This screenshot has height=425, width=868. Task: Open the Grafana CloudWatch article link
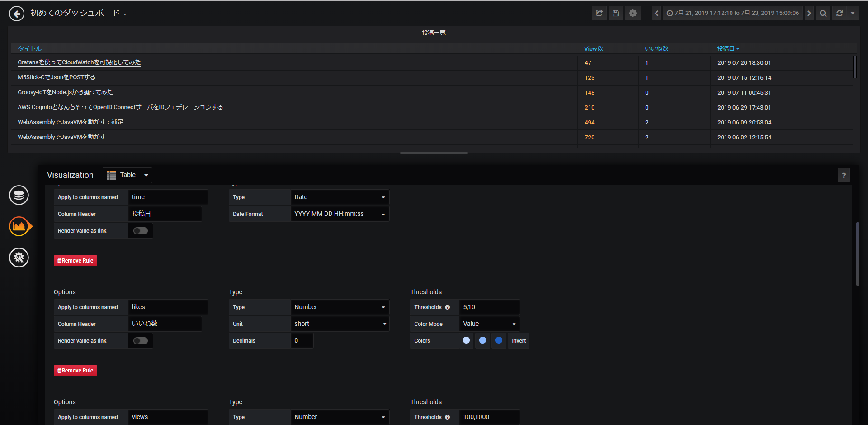(79, 62)
